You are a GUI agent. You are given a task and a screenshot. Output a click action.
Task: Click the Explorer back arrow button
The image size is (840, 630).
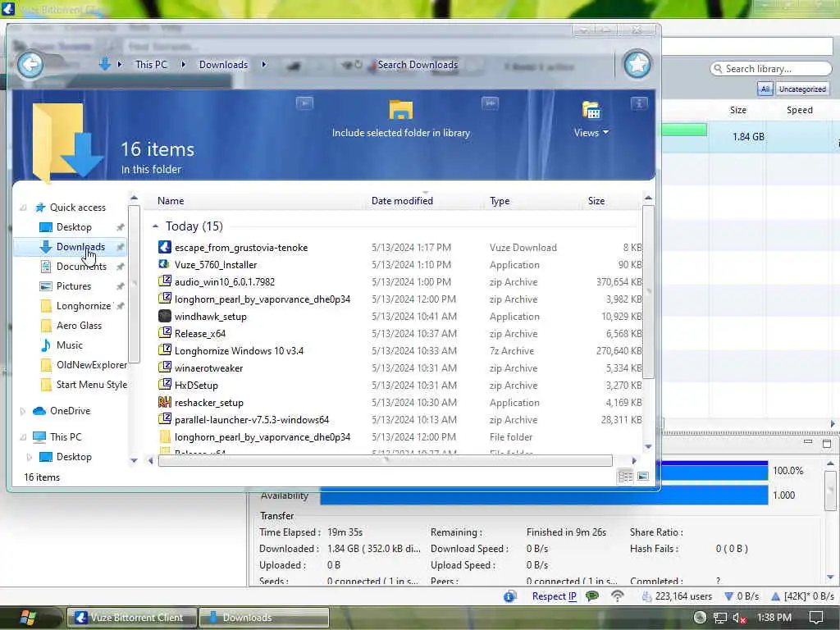[30, 65]
